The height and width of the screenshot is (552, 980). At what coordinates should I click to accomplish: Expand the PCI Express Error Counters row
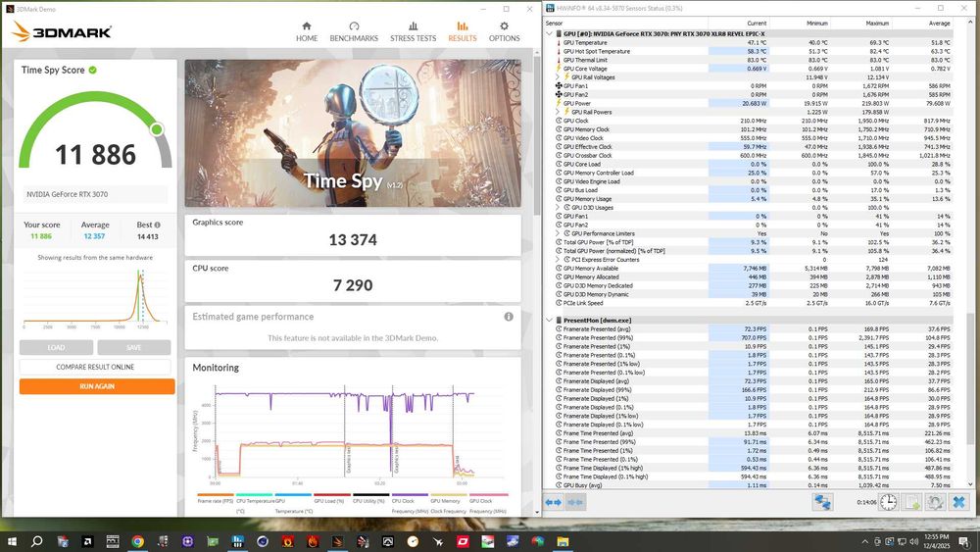click(x=558, y=260)
